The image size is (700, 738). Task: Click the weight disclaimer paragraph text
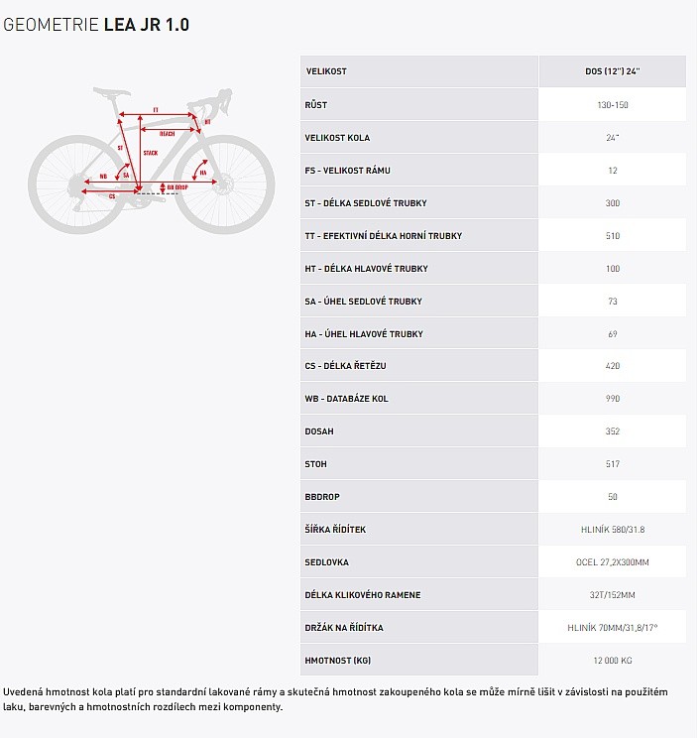(x=337, y=698)
